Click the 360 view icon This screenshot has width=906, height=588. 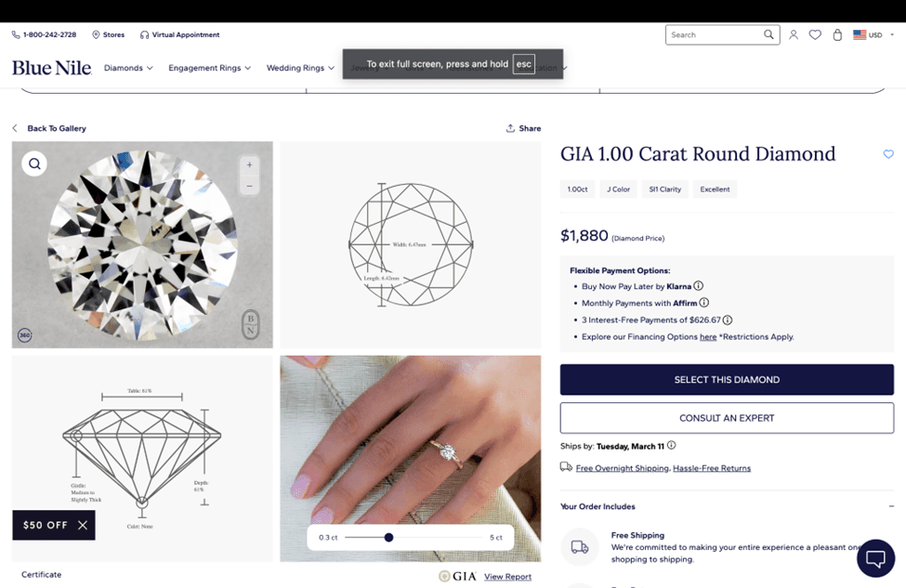point(25,335)
